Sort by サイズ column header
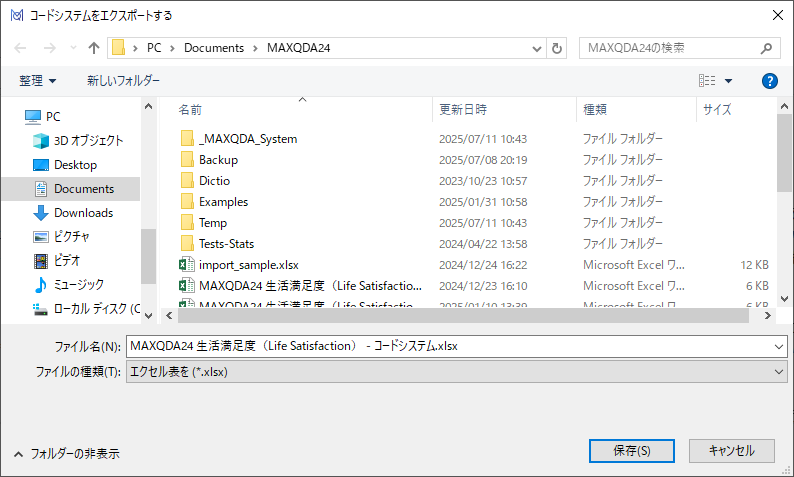This screenshot has height=477, width=794. pyautogui.click(x=717, y=110)
